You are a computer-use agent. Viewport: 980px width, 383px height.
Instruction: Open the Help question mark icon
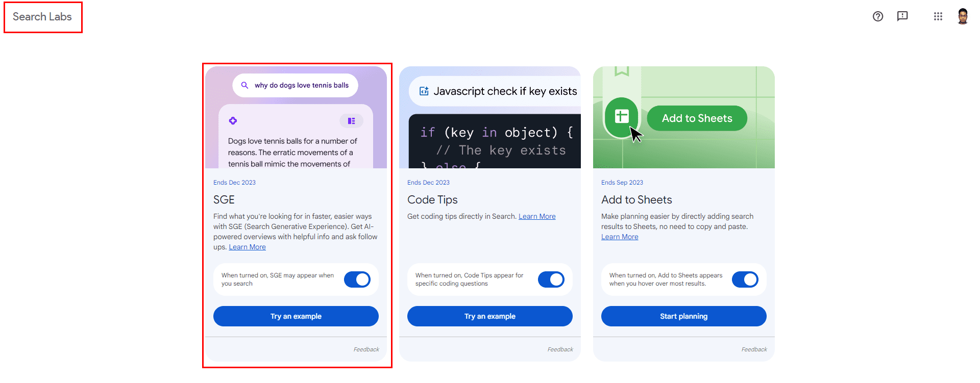[x=878, y=16]
